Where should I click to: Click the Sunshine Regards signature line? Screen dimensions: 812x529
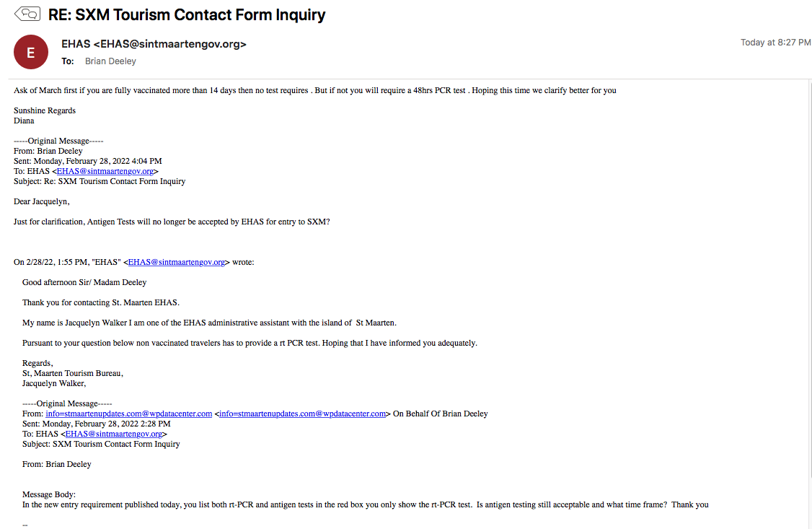[x=45, y=110]
